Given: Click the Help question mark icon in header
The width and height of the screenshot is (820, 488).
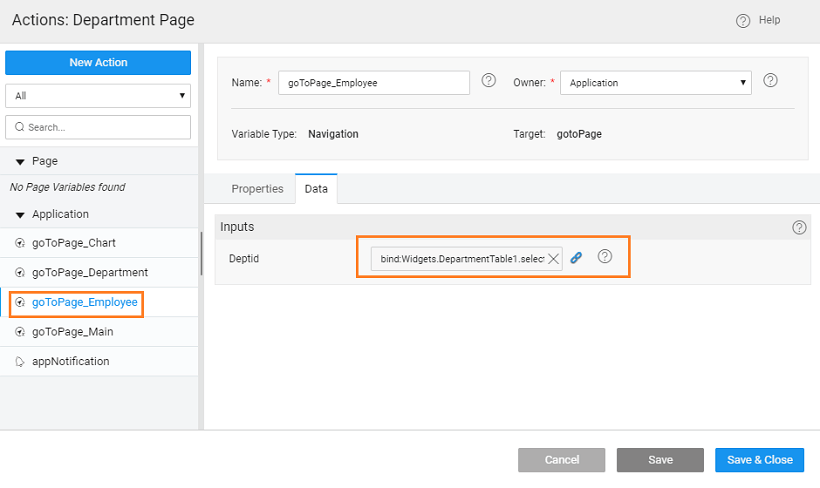Looking at the screenshot, I should coord(743,21).
